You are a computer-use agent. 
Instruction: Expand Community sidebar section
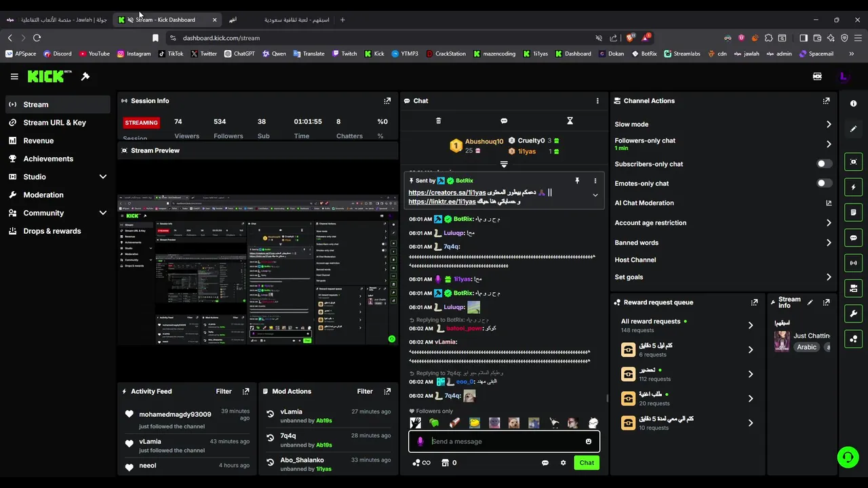coord(103,213)
